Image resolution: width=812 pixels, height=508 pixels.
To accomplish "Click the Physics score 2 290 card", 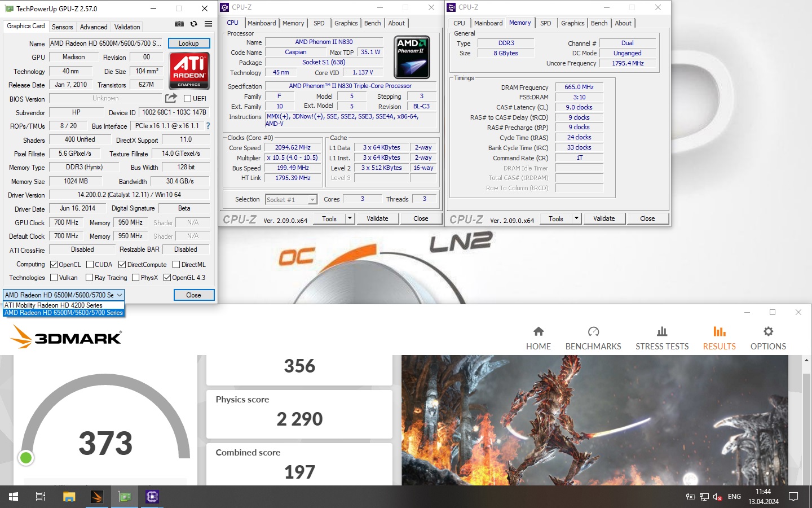I will pos(299,414).
